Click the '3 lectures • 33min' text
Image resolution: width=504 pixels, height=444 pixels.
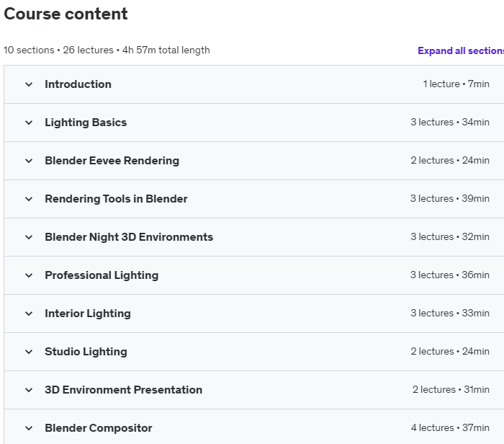450,313
